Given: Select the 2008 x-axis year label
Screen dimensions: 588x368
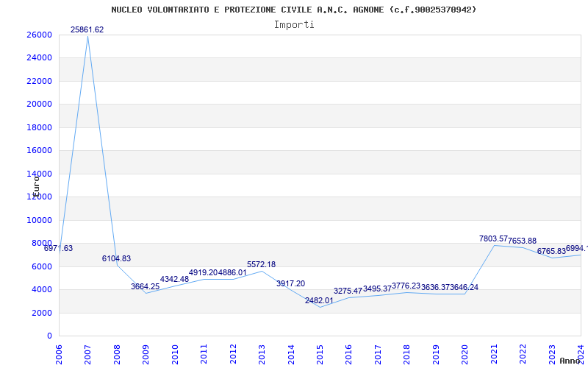Looking at the screenshot, I should 117,354.
